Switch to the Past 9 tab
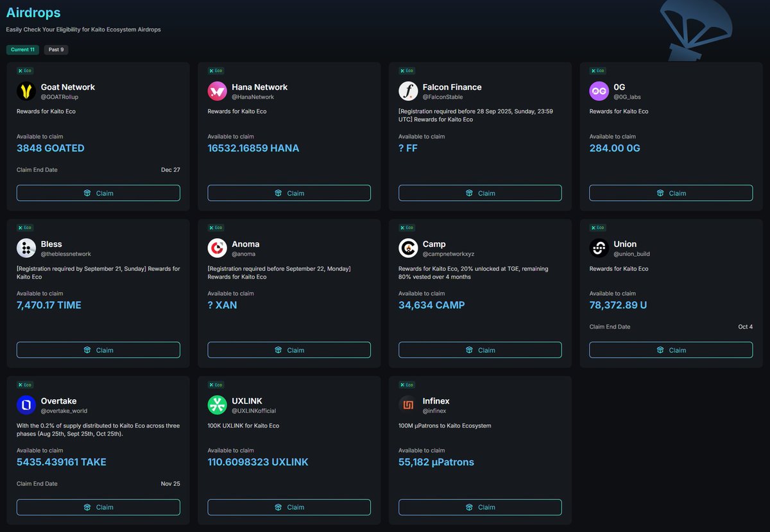This screenshot has width=770, height=532. [x=56, y=49]
